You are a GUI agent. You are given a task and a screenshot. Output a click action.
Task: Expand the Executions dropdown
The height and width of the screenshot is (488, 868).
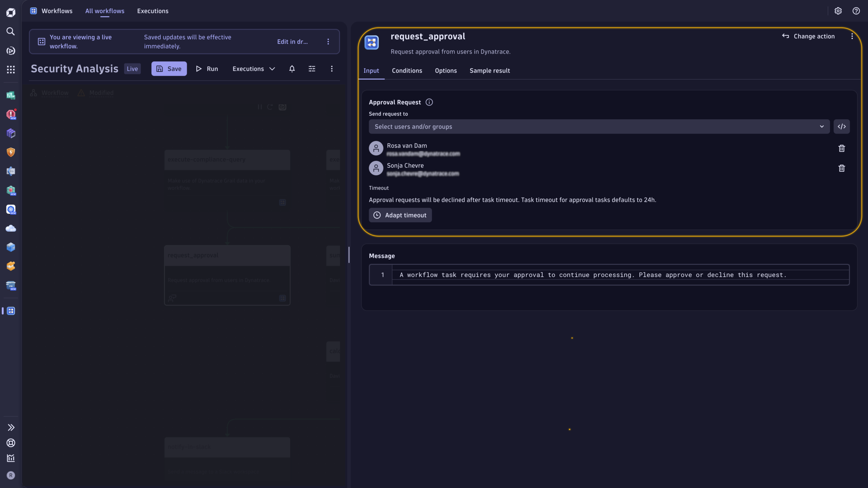254,68
